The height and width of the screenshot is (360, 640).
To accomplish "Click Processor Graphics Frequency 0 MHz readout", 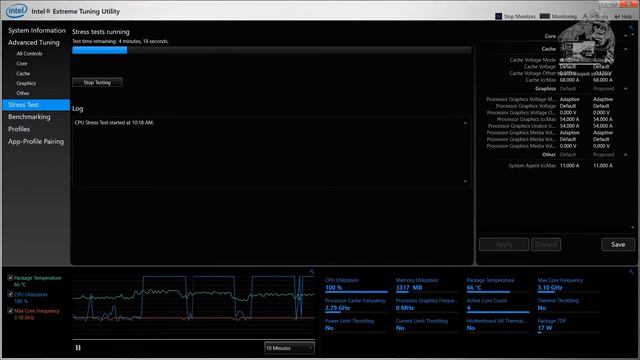I will tap(427, 305).
